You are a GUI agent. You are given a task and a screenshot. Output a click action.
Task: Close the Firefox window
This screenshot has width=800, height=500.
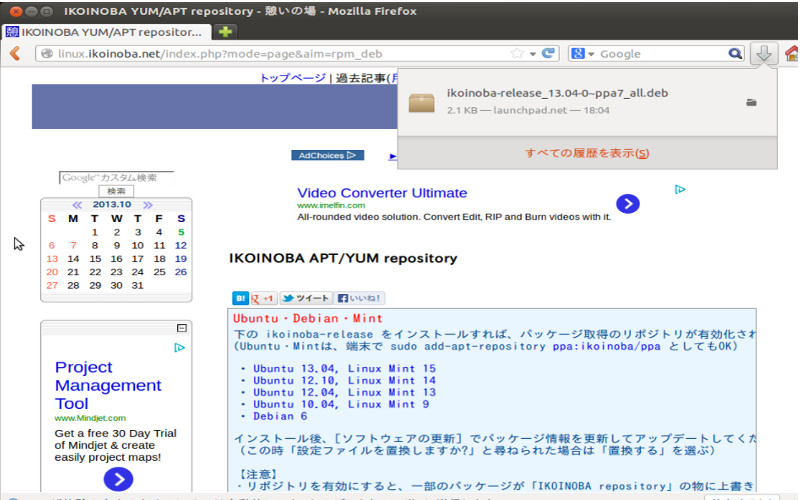pos(16,11)
